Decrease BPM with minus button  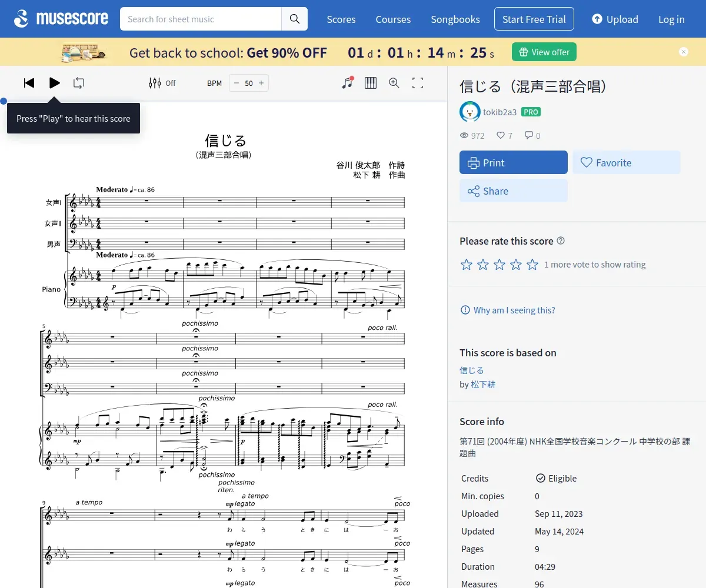click(237, 83)
